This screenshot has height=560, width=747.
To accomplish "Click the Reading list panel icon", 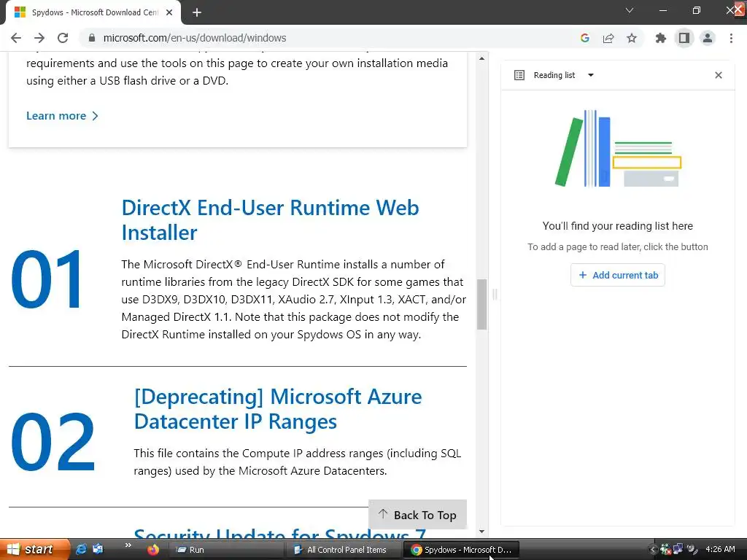I will pyautogui.click(x=519, y=75).
